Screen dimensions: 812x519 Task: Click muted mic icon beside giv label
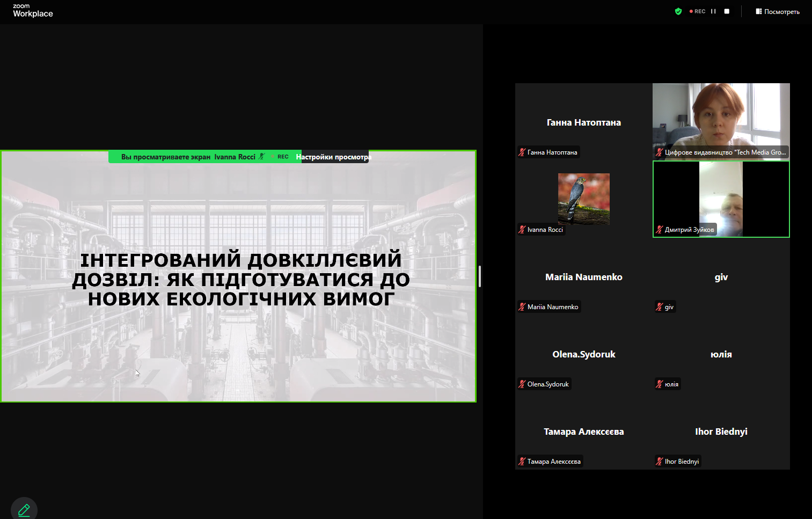pyautogui.click(x=659, y=307)
